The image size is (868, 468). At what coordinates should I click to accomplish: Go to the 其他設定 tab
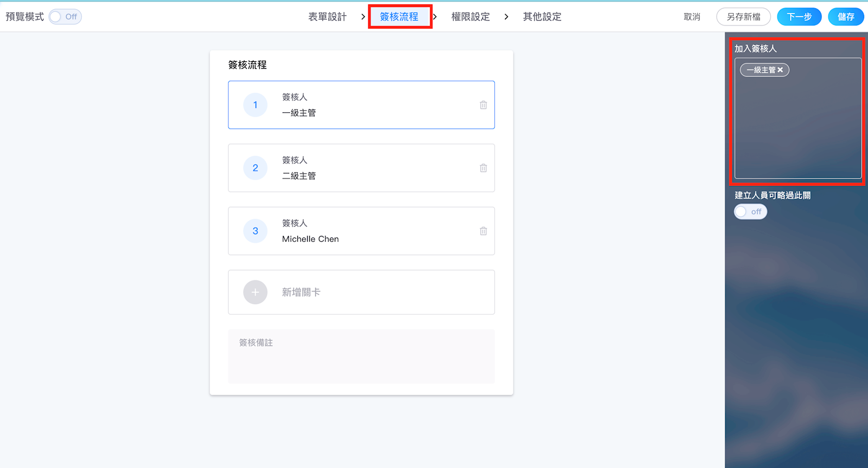tap(542, 17)
